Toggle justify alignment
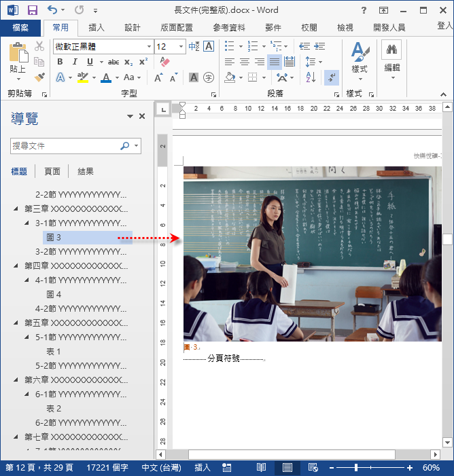Screen dimensions: 454x476 pos(275,62)
